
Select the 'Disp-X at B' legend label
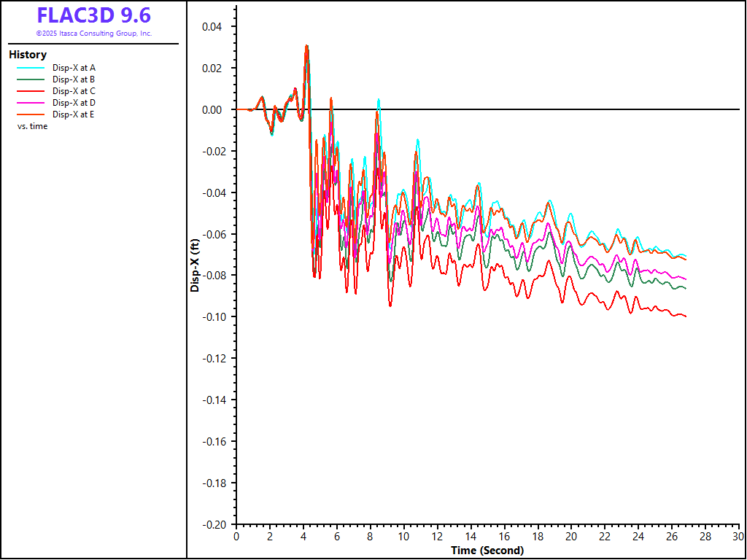74,79
